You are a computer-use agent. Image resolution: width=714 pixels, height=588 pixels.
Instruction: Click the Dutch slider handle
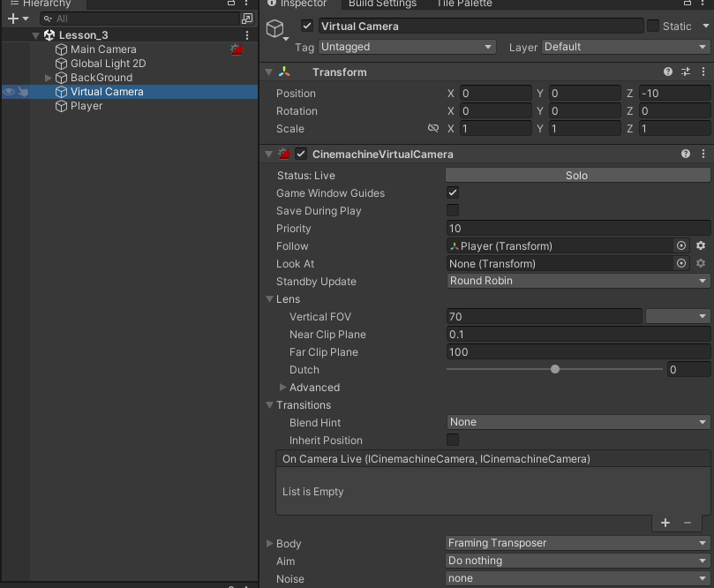tap(554, 369)
